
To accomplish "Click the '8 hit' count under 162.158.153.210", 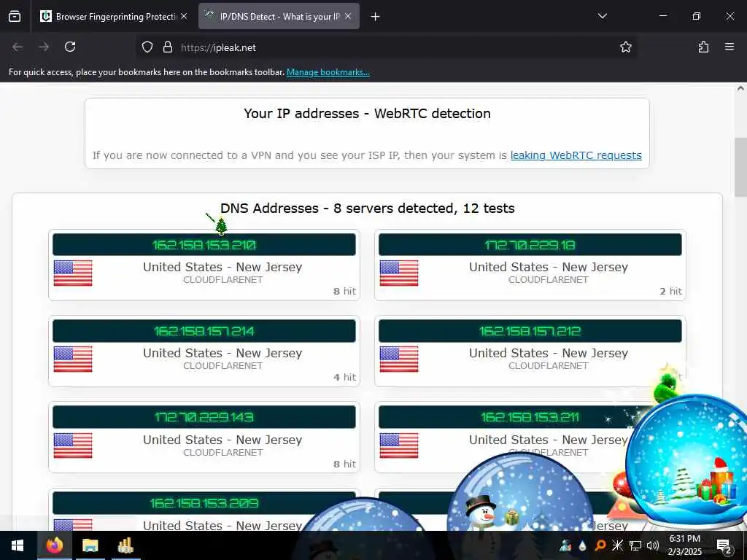I will [x=344, y=292].
